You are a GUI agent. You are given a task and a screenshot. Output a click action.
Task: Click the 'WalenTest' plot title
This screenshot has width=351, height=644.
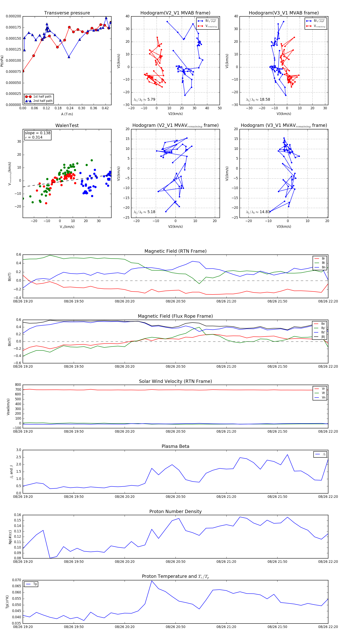point(67,125)
